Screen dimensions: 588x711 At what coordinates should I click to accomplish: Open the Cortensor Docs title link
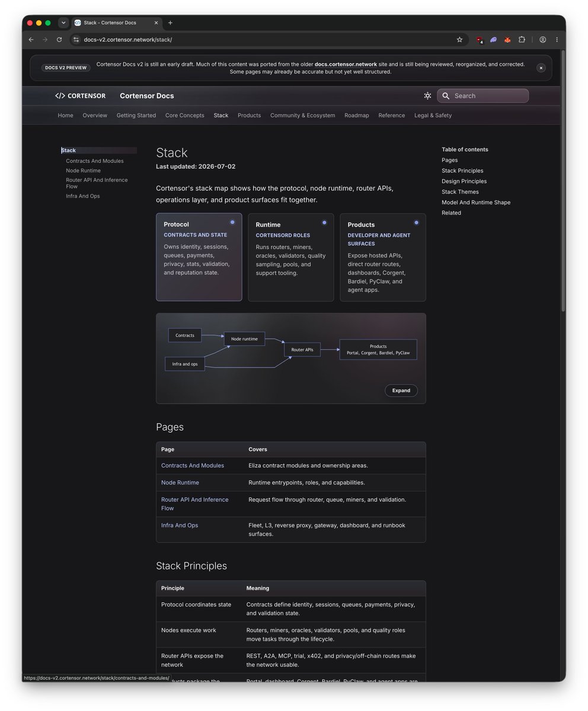[x=146, y=95]
